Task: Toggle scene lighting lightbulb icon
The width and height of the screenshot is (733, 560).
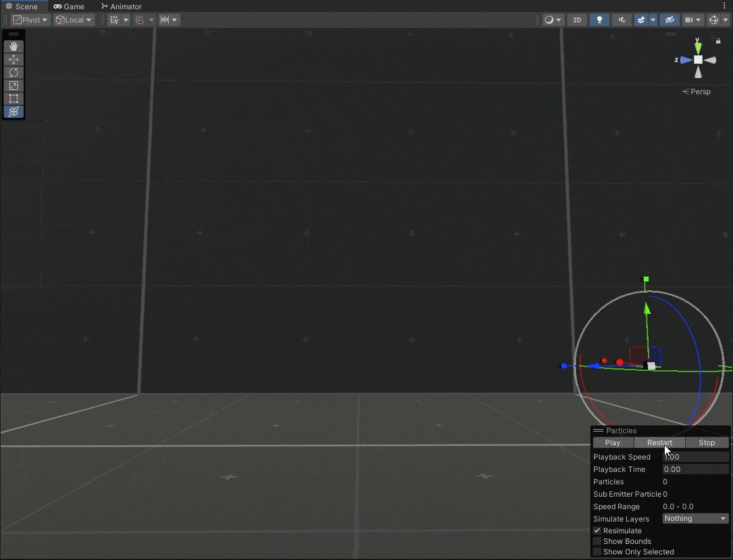Action: 599,20
